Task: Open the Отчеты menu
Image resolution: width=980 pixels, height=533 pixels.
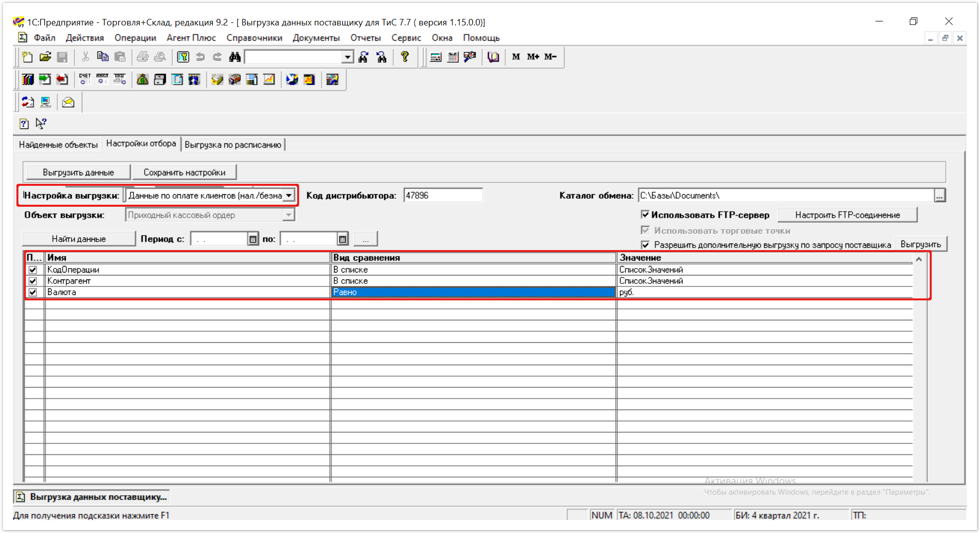Action: (x=365, y=38)
